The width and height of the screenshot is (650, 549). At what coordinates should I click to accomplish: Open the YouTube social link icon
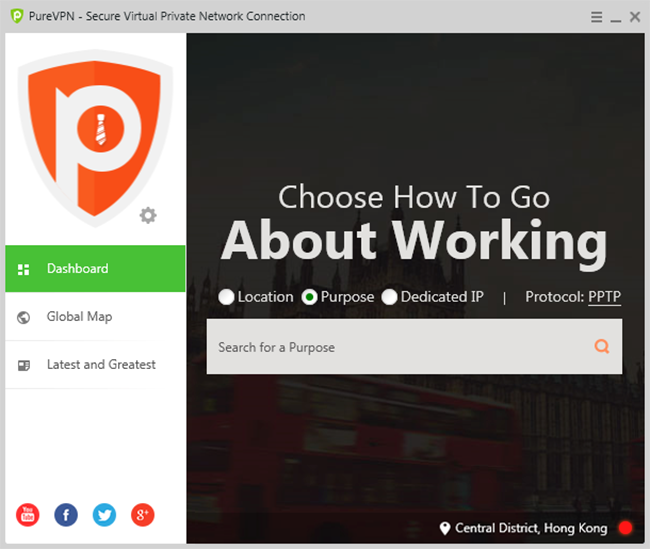[x=28, y=515]
